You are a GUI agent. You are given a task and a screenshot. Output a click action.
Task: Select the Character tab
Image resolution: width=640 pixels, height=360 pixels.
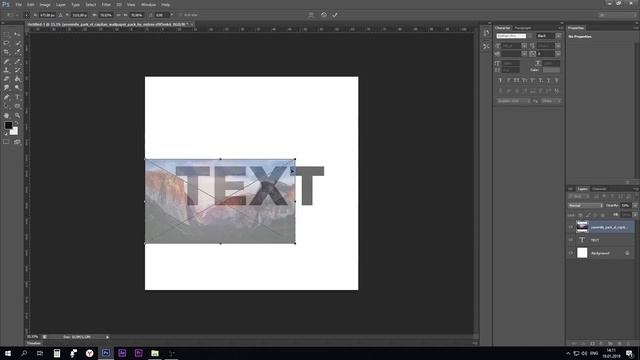502,28
